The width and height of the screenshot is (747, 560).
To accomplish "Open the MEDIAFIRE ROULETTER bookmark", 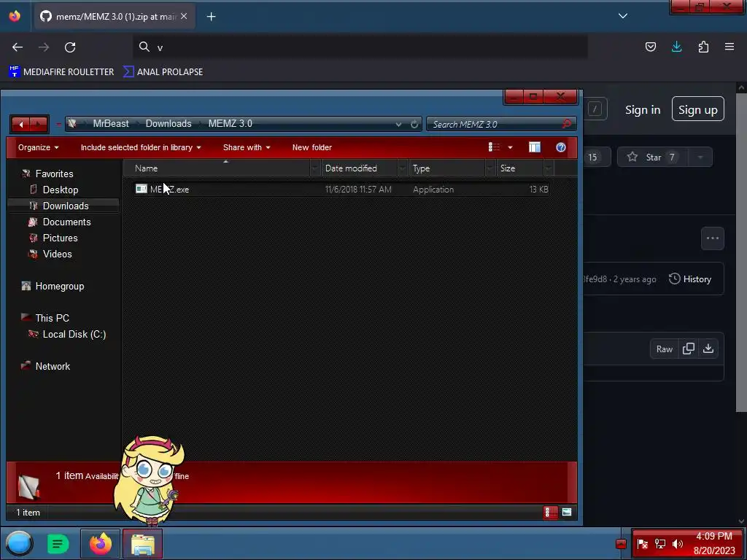I will click(x=61, y=72).
